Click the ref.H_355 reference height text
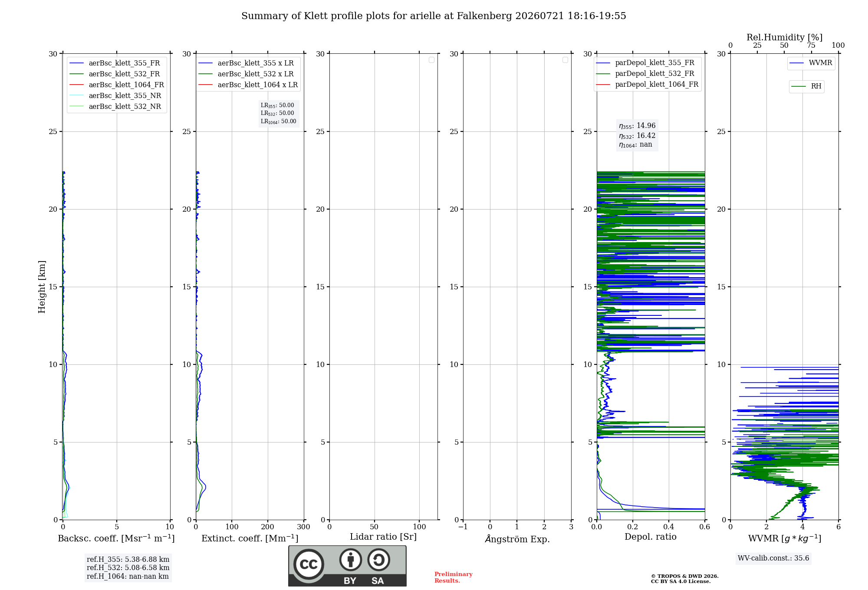Image resolution: width=868 pixels, height=590 pixels. click(x=128, y=559)
